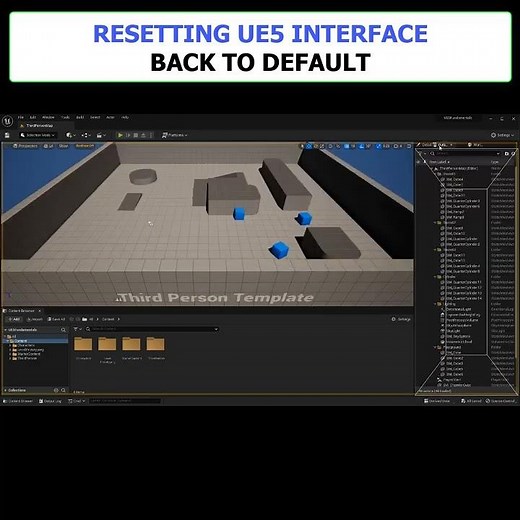Click the Item Label column header
The image size is (520, 520).
tap(439, 162)
